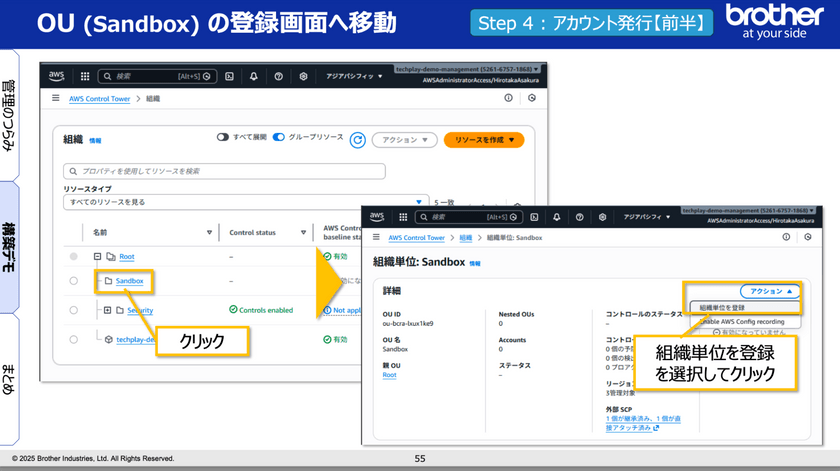Screen dimensions: 840x471
Task: Open AWS services grid menu in left console
Action: (84, 76)
